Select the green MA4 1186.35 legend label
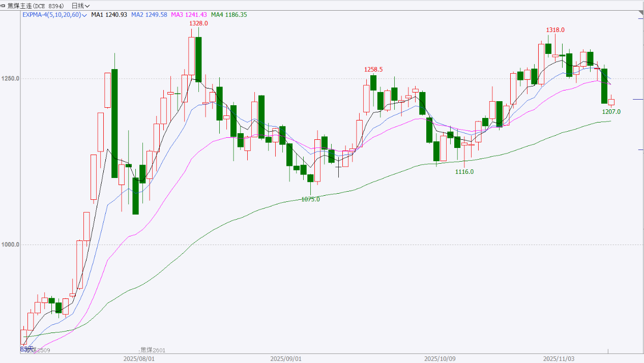 [x=229, y=15]
